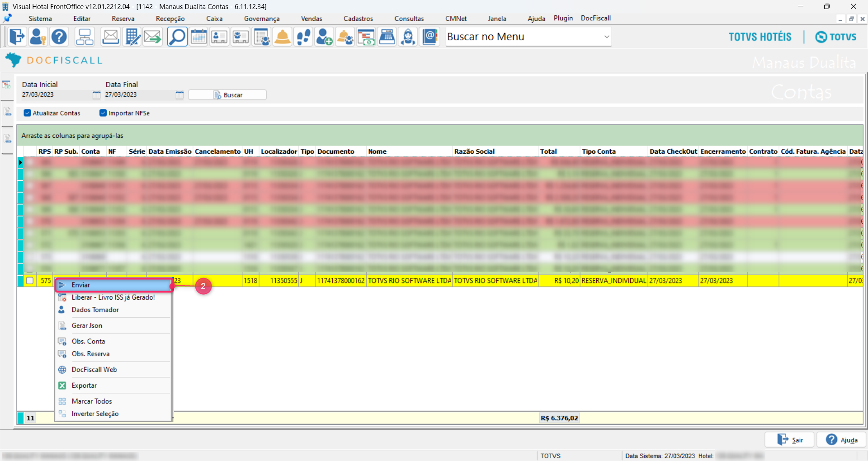Image resolution: width=868 pixels, height=461 pixels.
Task: Click the Data Final date field
Action: [x=139, y=95]
